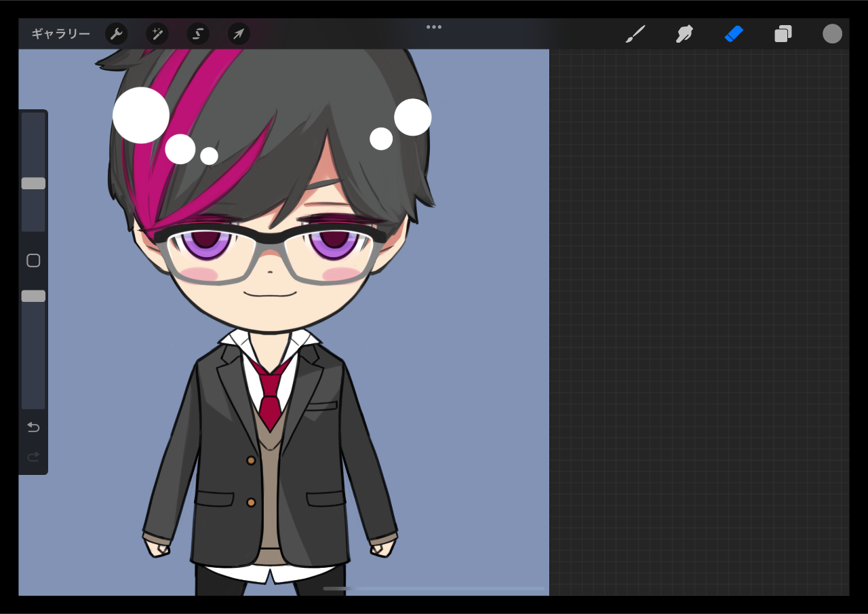
Task: Tap the character's red necktie
Action: [270, 400]
